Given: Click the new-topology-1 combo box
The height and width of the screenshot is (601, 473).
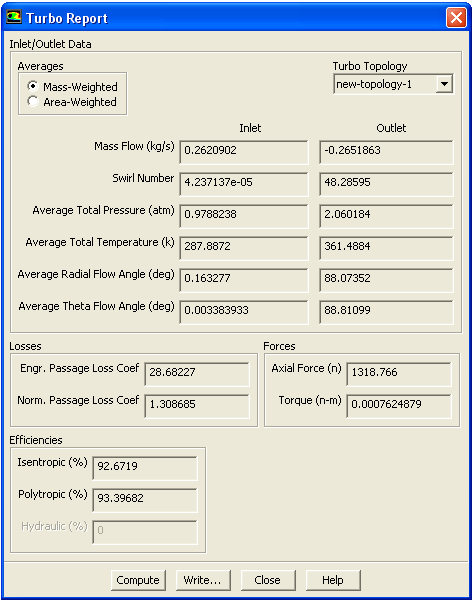Looking at the screenshot, I should click(x=393, y=84).
